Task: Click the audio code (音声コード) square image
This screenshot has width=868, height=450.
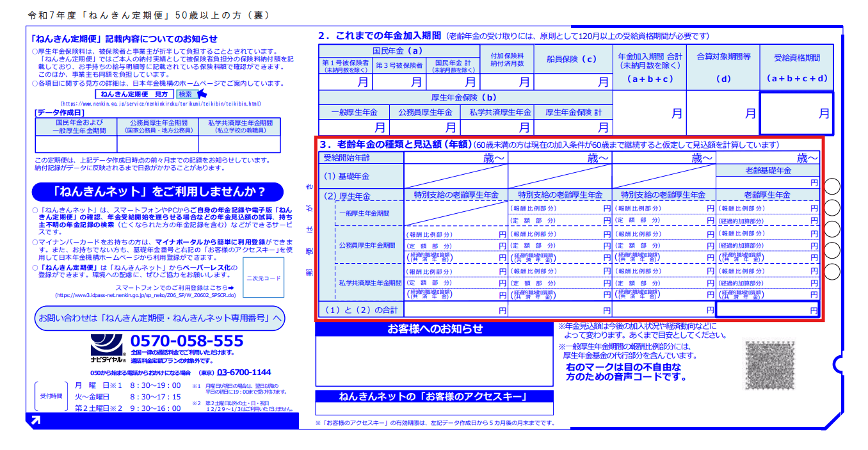Action: coord(769,365)
